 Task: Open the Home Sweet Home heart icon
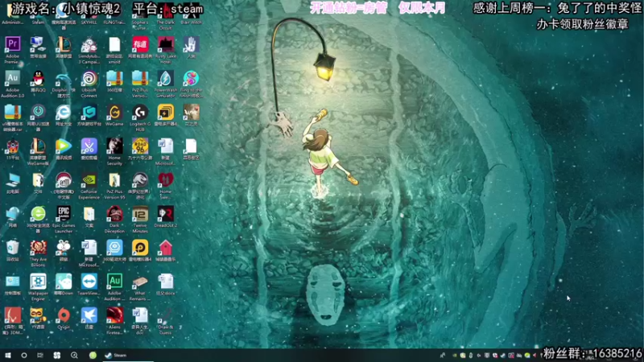pyautogui.click(x=166, y=180)
